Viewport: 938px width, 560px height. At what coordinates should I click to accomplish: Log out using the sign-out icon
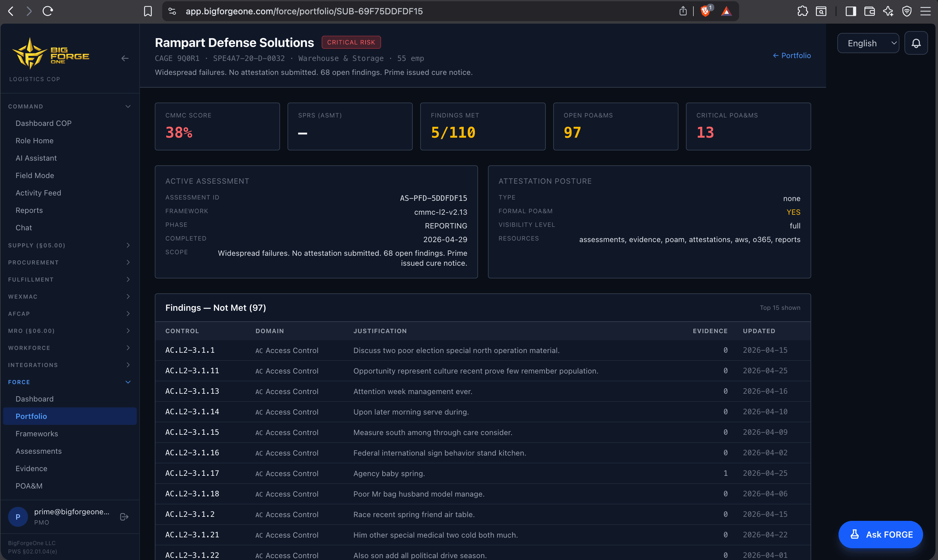[x=124, y=516]
